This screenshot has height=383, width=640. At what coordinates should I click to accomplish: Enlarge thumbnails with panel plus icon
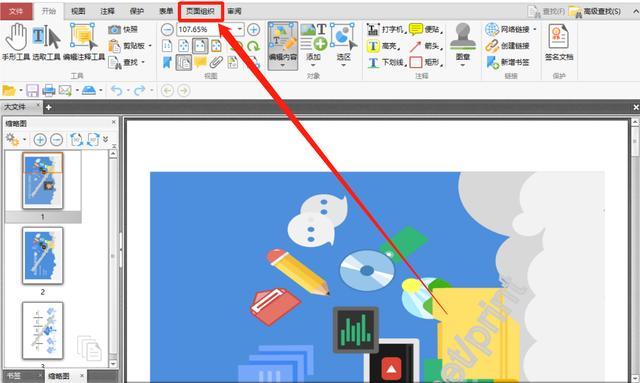click(40, 140)
